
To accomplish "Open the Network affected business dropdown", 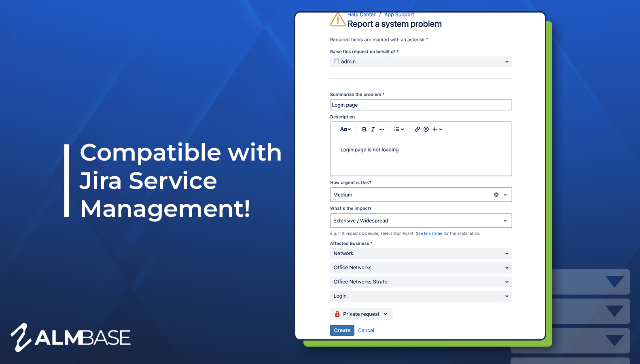I will coord(421,254).
